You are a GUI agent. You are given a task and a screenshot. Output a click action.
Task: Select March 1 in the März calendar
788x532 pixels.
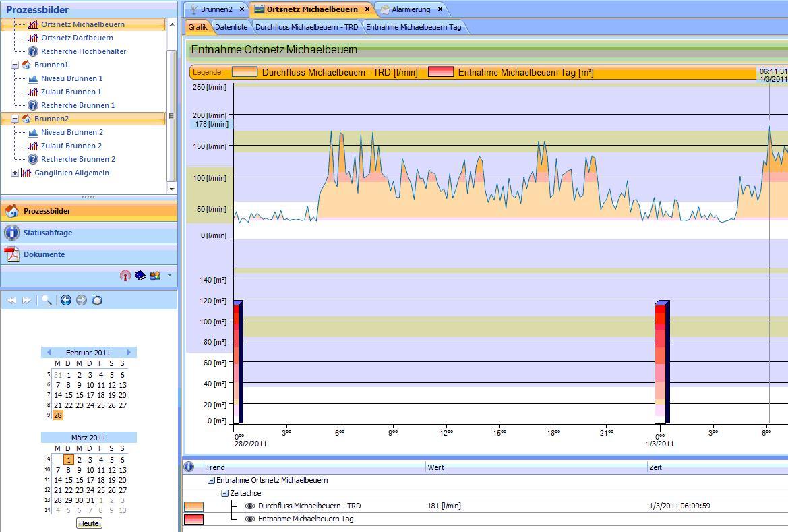[x=69, y=460]
